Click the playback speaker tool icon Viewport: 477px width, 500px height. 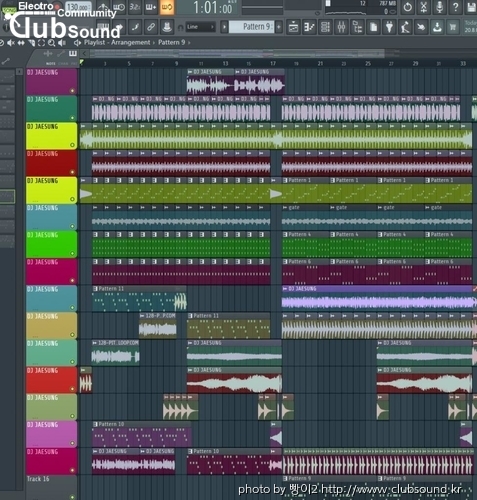pyautogui.click(x=61, y=43)
